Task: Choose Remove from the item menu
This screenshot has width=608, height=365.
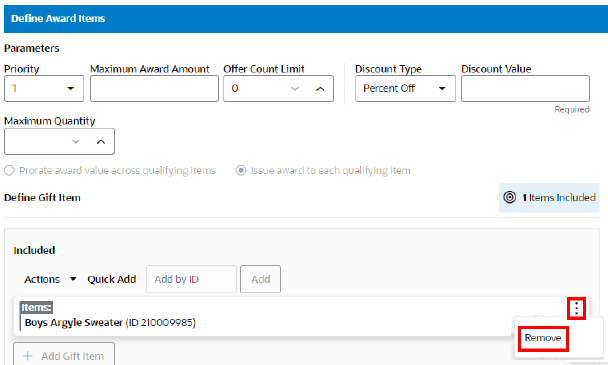Action: click(x=543, y=338)
